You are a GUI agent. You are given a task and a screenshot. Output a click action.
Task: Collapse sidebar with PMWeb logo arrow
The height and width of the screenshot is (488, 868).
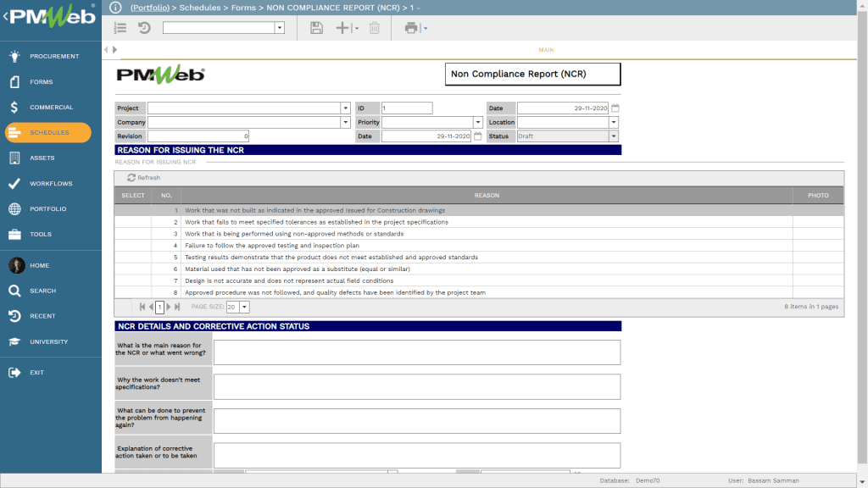coord(6,17)
